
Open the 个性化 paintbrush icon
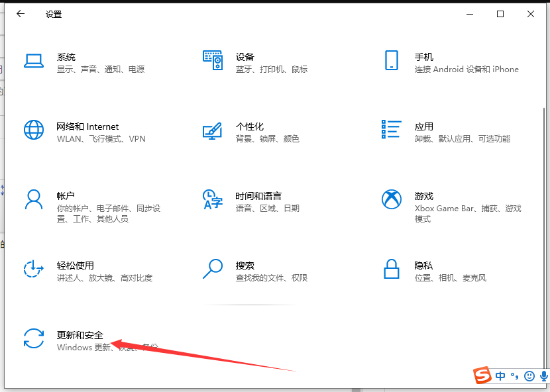pyautogui.click(x=213, y=131)
